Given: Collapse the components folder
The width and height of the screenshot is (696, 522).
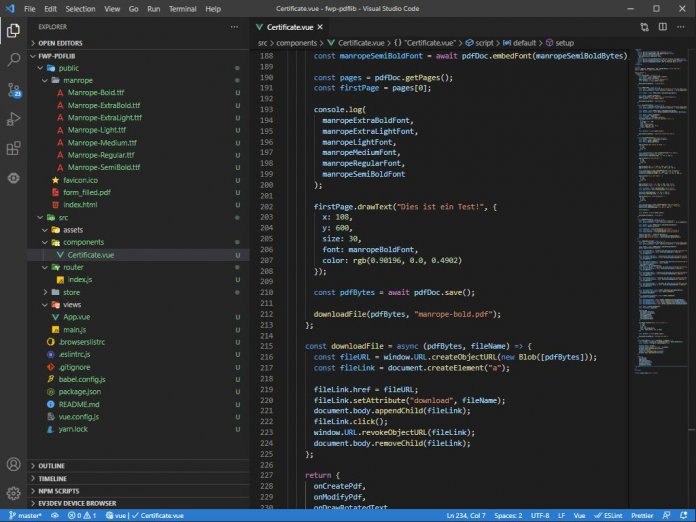Looking at the screenshot, I should pyautogui.click(x=138, y=242).
